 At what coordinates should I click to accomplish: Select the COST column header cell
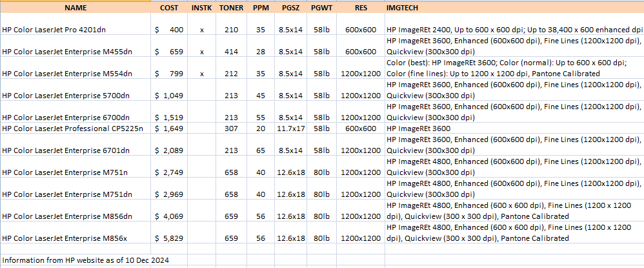point(169,8)
